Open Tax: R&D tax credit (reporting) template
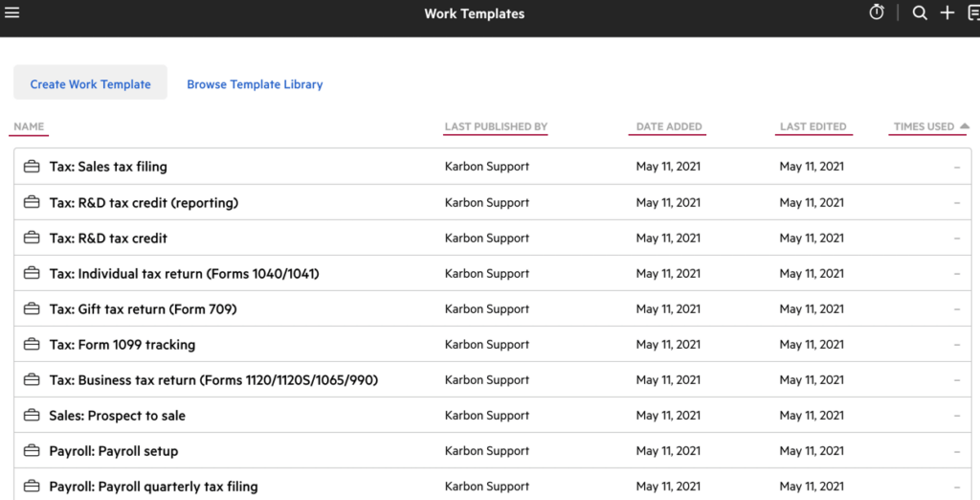Screen dimensions: 980x500 144,202
